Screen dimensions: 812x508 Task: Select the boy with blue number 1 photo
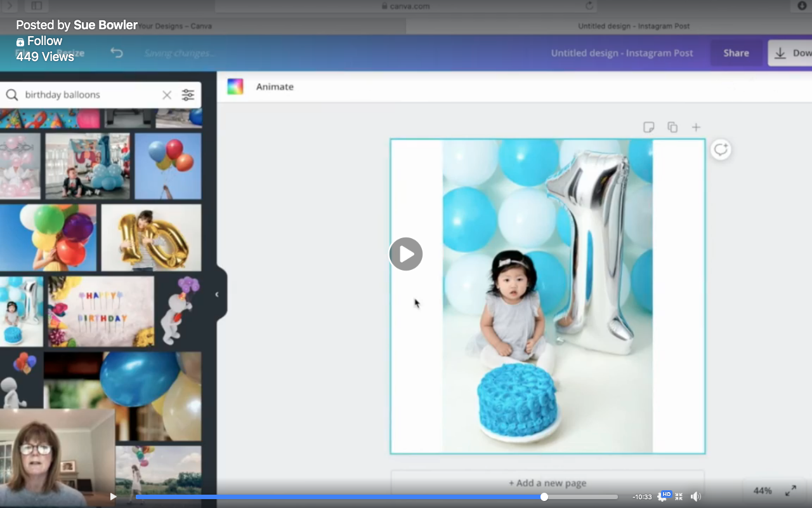88,166
